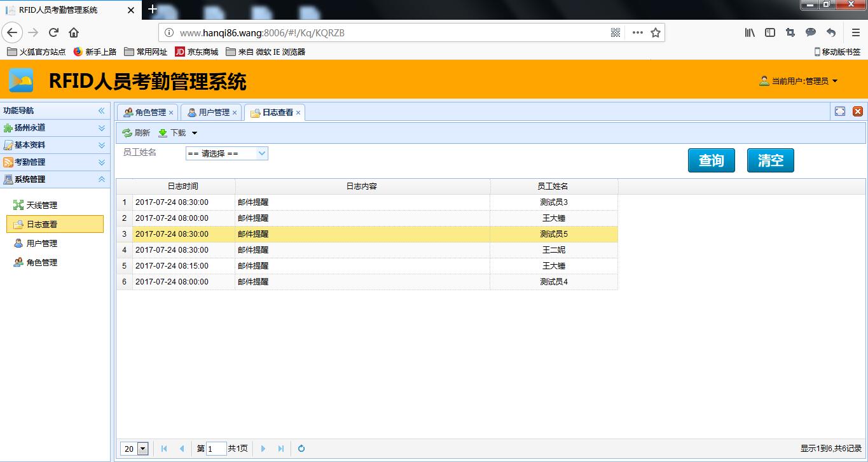The height and width of the screenshot is (462, 868).
Task: Open the 当前用户:管理员 user menu
Action: click(799, 81)
